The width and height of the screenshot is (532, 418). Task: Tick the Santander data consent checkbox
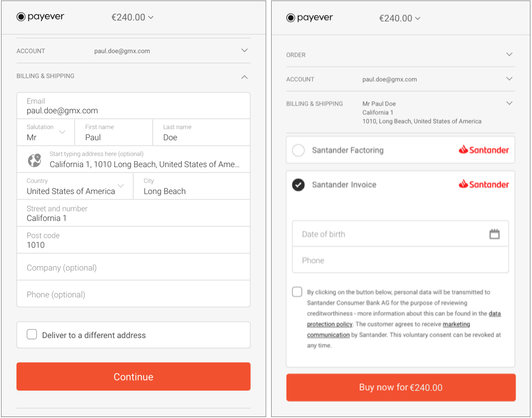click(297, 292)
